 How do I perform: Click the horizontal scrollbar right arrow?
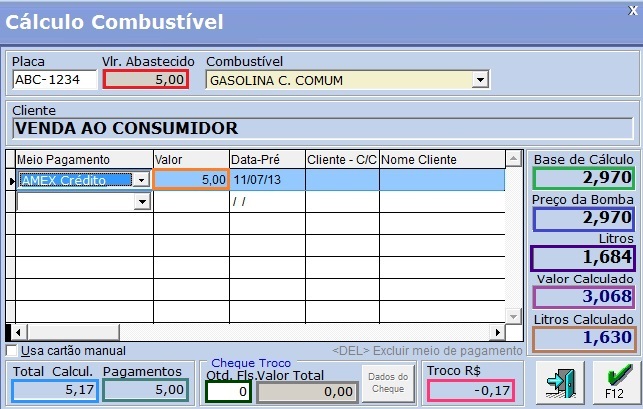pyautogui.click(x=497, y=332)
